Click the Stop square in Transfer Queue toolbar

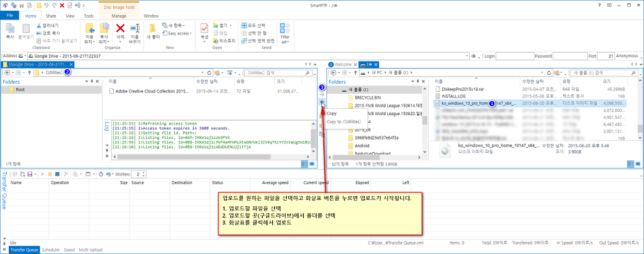click(x=57, y=174)
